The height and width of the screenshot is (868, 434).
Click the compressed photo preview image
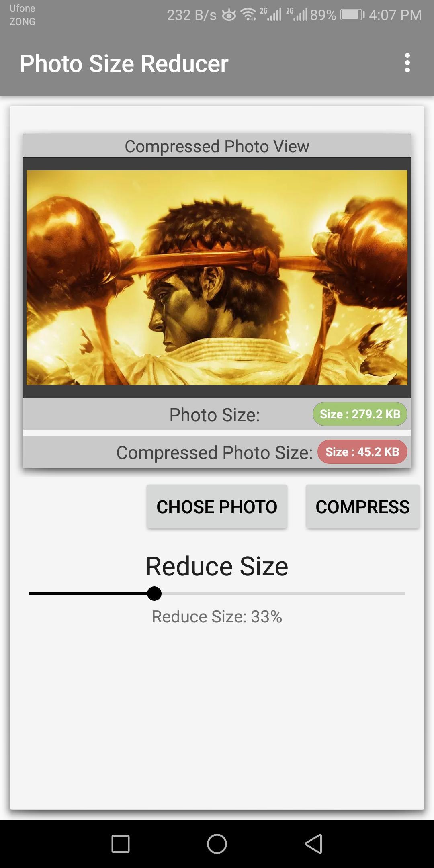[217, 278]
